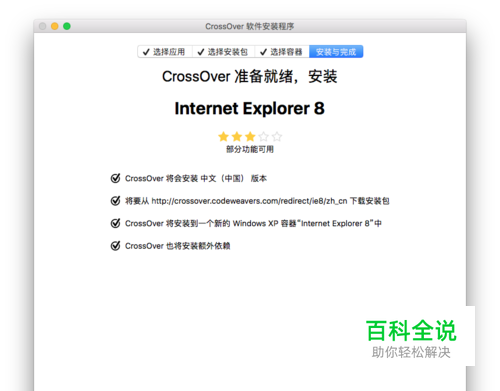Click the first gold rating star
Image resolution: width=500 pixels, height=391 pixels.
(223, 136)
